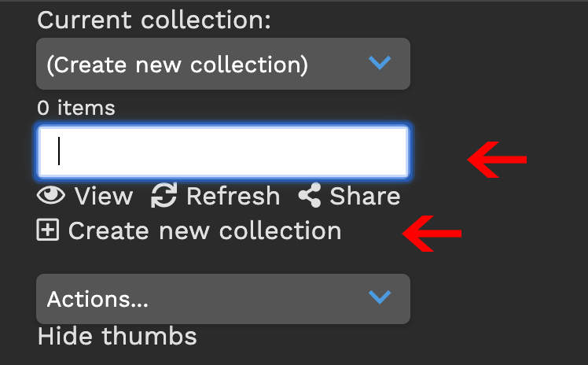Click the word Share

coord(365,196)
